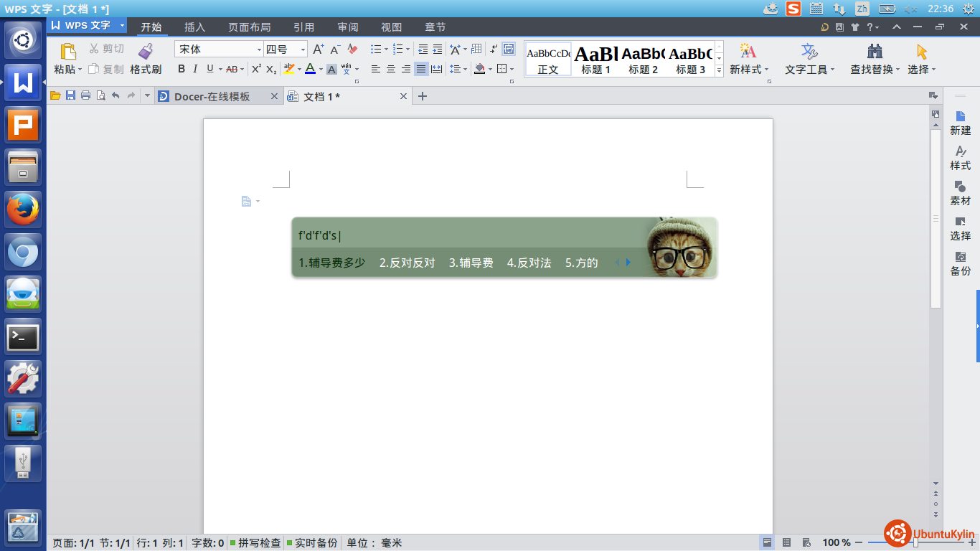This screenshot has width=980, height=551.
Task: Open the New (新建) side panel button
Action: (960, 122)
